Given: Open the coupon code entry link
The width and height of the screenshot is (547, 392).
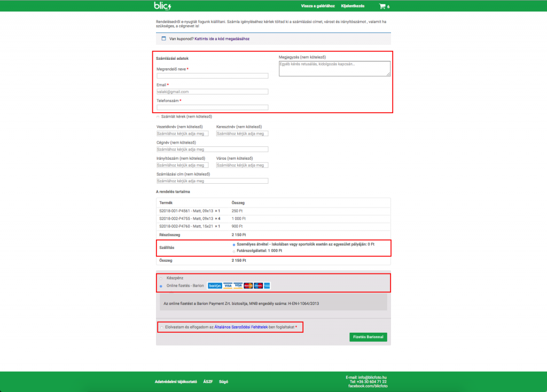Looking at the screenshot, I should click(x=222, y=38).
